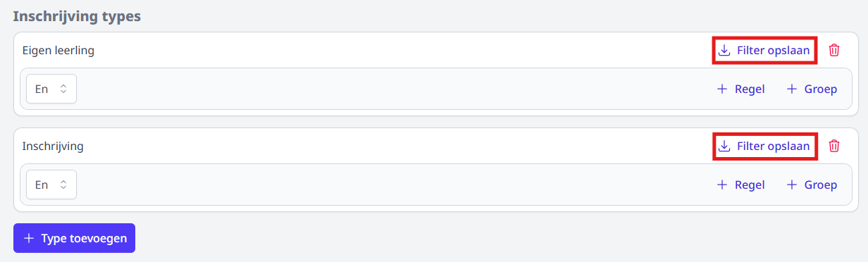Viewport: 868px width, 262px height.
Task: Click the plus icon before Regel under Inschrijving
Action: click(721, 185)
